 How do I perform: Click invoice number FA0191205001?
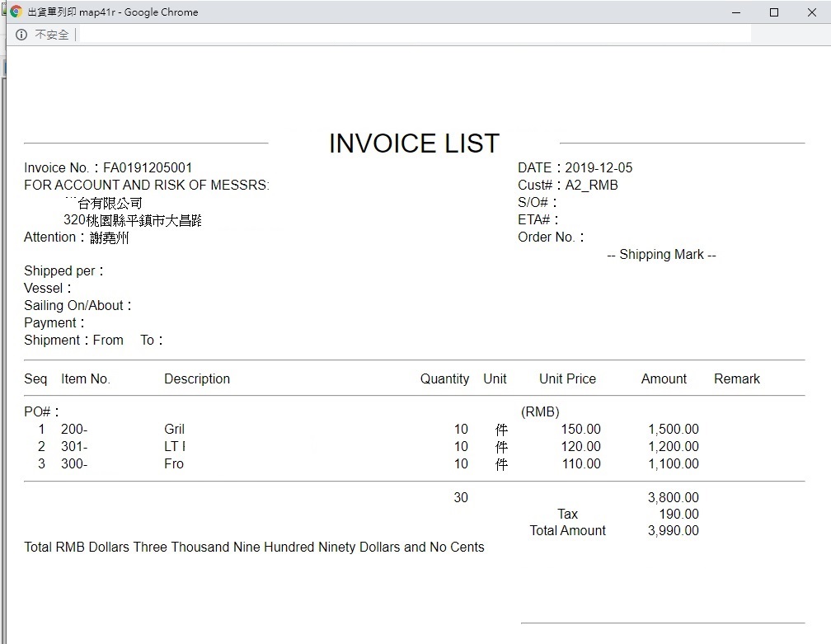[x=148, y=168]
